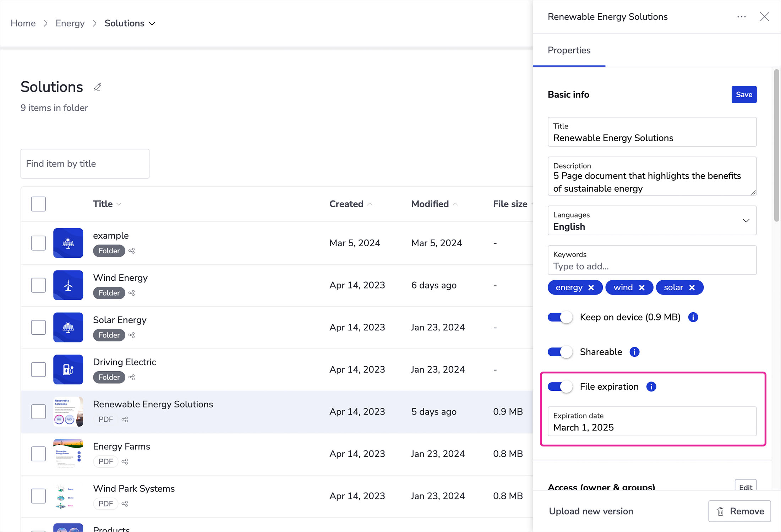Toggle the Shareable switch

click(560, 352)
